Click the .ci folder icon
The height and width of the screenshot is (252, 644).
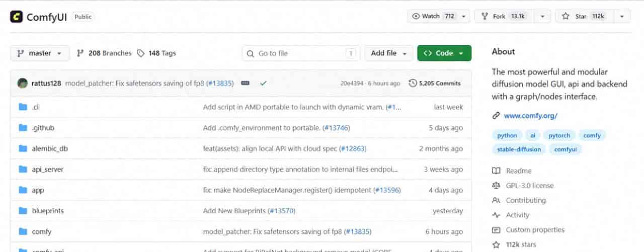(x=23, y=107)
